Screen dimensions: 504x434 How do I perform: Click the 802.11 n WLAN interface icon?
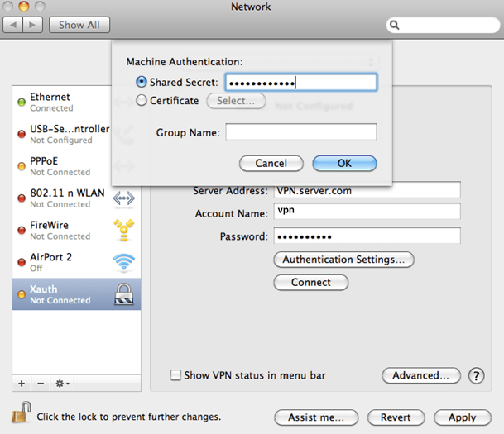tap(124, 198)
